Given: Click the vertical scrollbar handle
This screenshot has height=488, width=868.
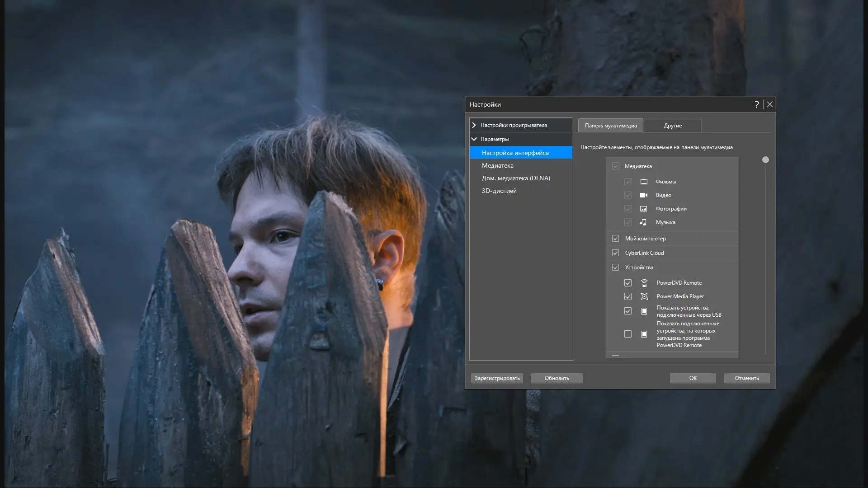Looking at the screenshot, I should point(765,160).
